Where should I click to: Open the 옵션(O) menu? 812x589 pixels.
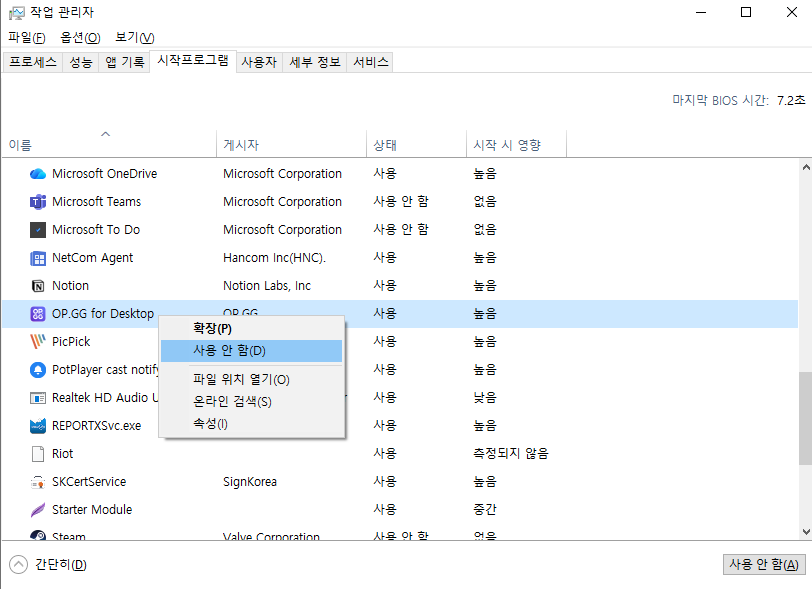80,37
